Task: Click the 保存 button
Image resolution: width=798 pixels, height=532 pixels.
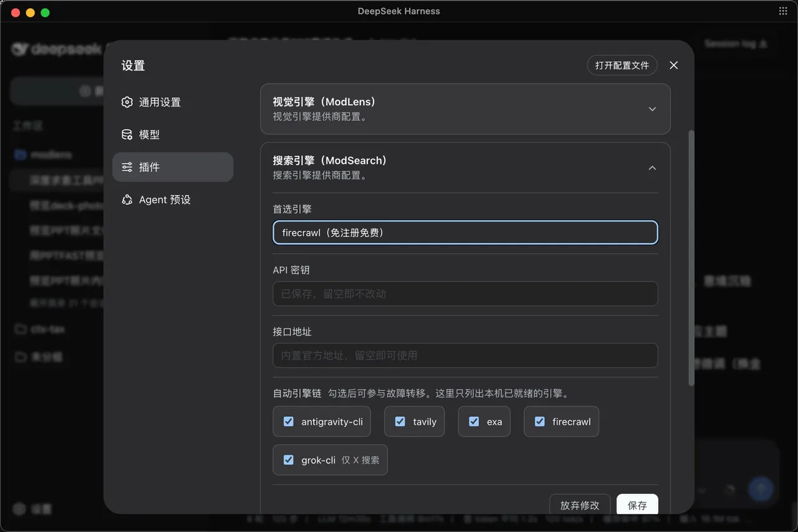Action: (637, 505)
